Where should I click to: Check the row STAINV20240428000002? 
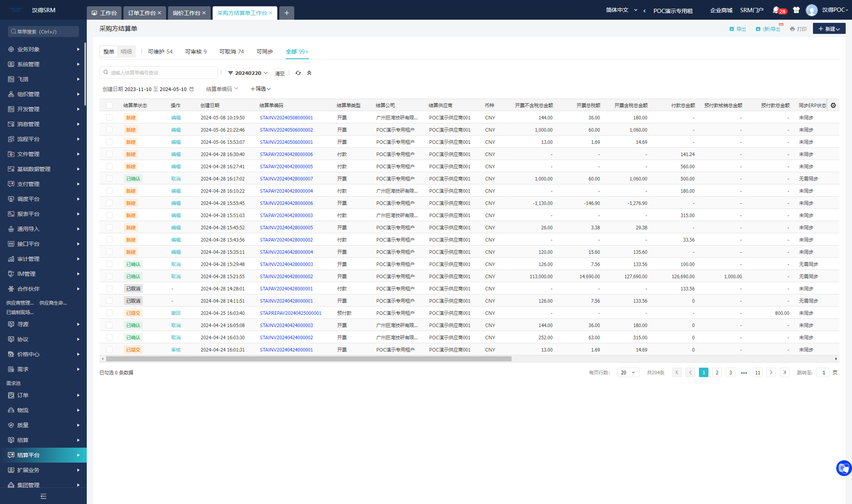[109, 276]
